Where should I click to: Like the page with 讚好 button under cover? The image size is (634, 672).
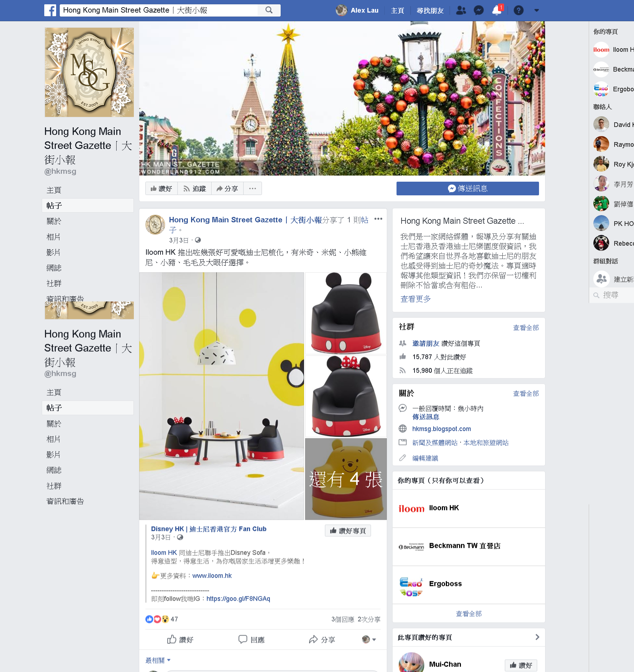pyautogui.click(x=161, y=189)
